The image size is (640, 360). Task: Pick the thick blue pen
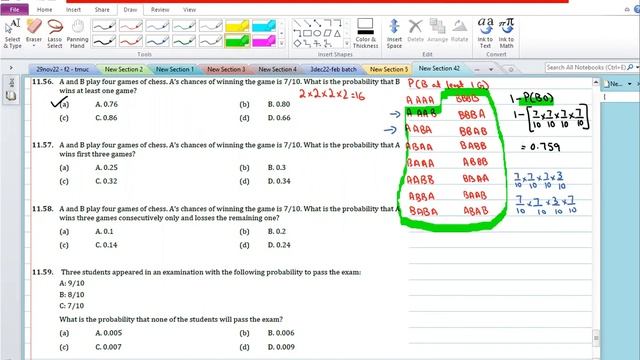pos(157,40)
